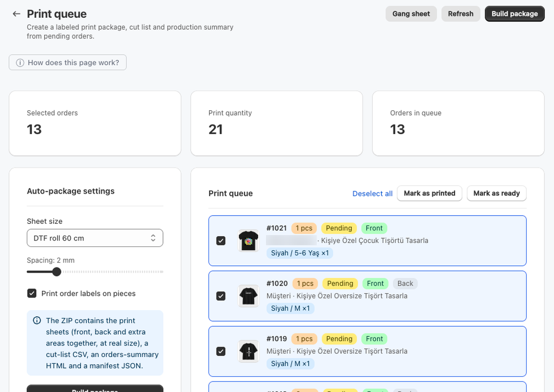Click order number #1020 text

pyautogui.click(x=277, y=284)
